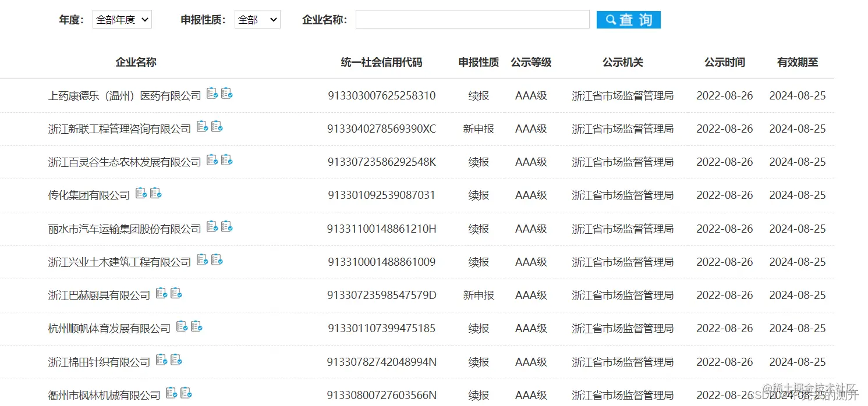Open first clipboard icon beside 传化集团有限公司

pos(141,193)
